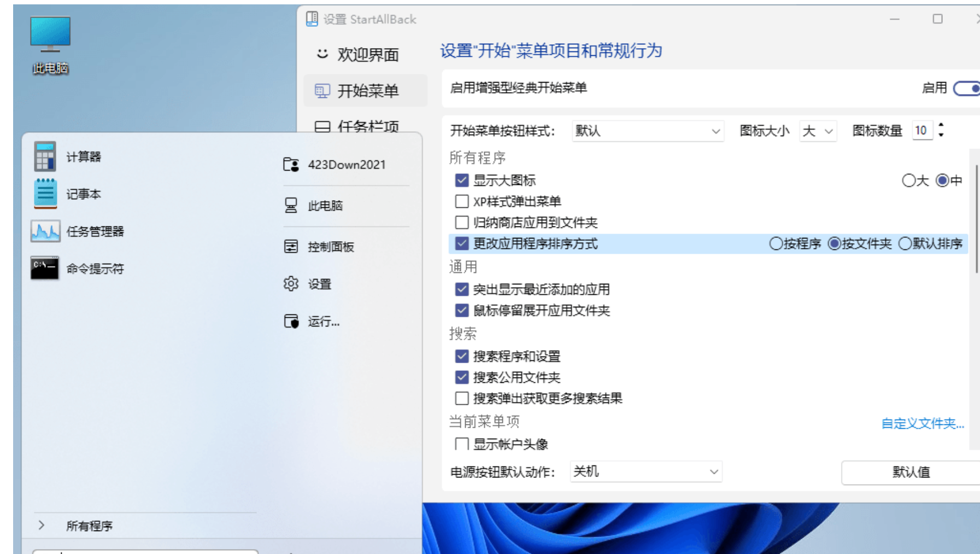Select the 大 icon size radio button

pos(908,180)
